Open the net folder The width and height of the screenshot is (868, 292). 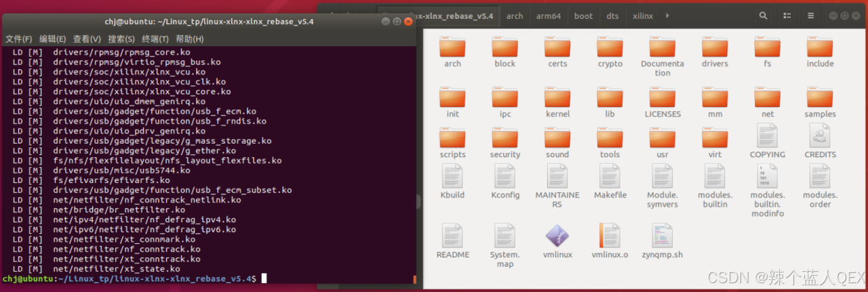[x=768, y=102]
